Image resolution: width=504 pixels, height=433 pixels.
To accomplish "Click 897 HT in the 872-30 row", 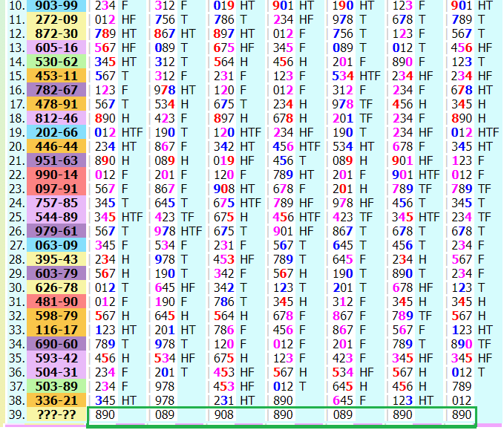I will 235,33.
